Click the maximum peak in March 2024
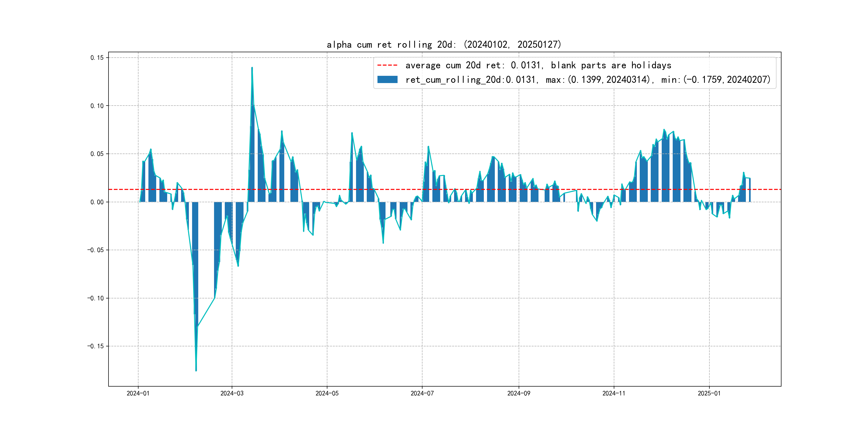This screenshot has width=868, height=434. tap(252, 68)
